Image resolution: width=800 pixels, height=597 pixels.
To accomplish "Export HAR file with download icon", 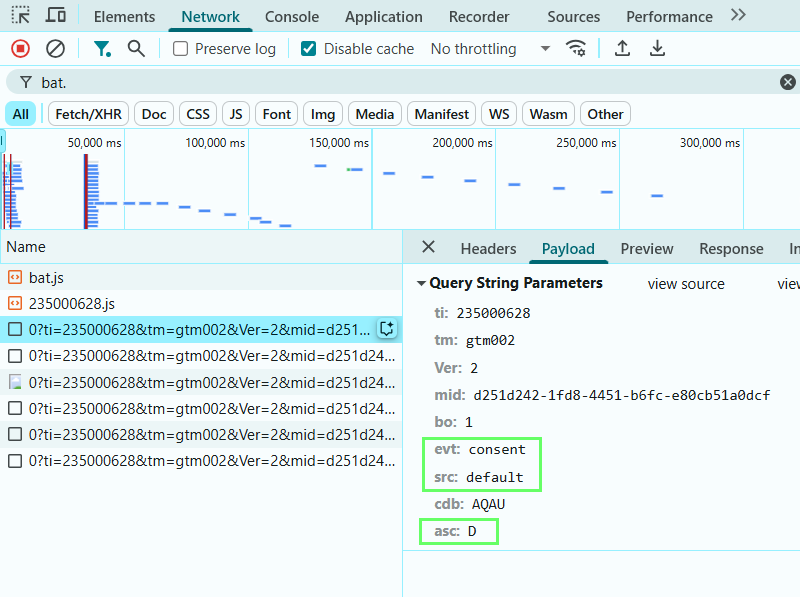I will coord(657,49).
